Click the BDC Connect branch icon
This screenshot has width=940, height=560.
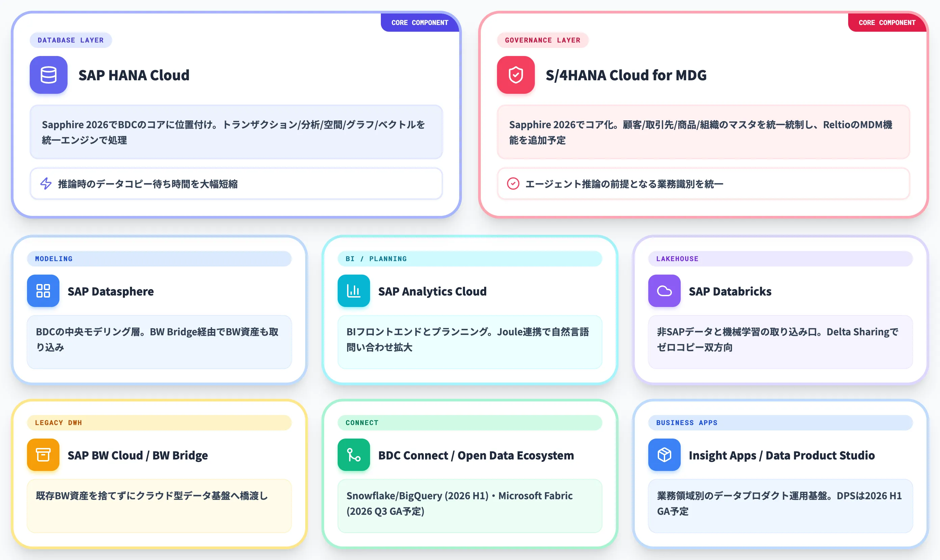(354, 455)
